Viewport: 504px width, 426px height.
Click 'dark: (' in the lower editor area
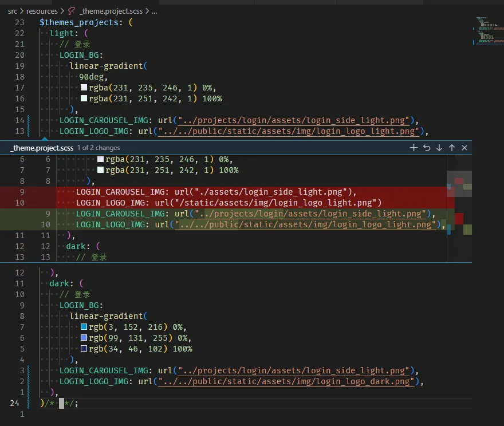click(x=66, y=283)
